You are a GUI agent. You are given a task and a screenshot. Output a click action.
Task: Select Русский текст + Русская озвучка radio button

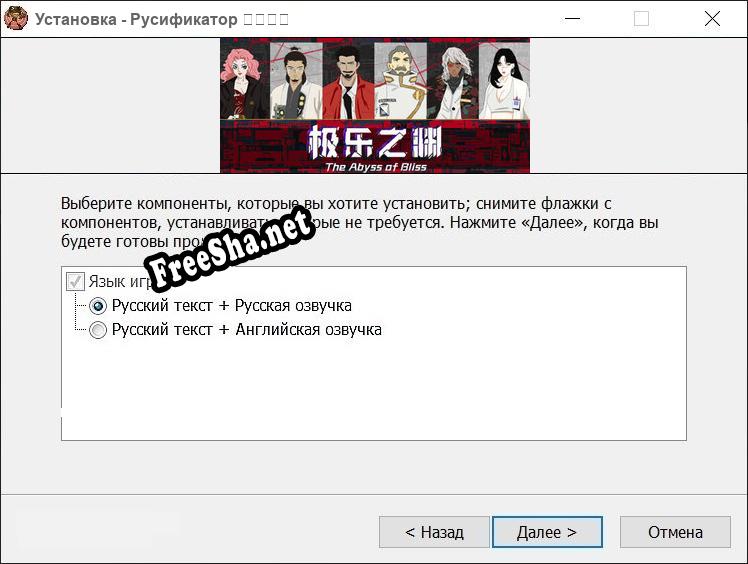(98, 306)
